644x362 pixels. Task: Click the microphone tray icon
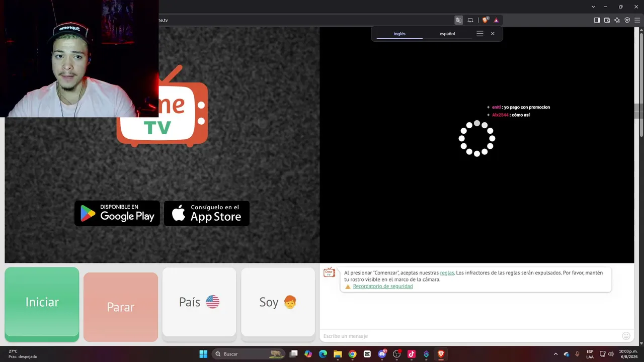[577, 354]
